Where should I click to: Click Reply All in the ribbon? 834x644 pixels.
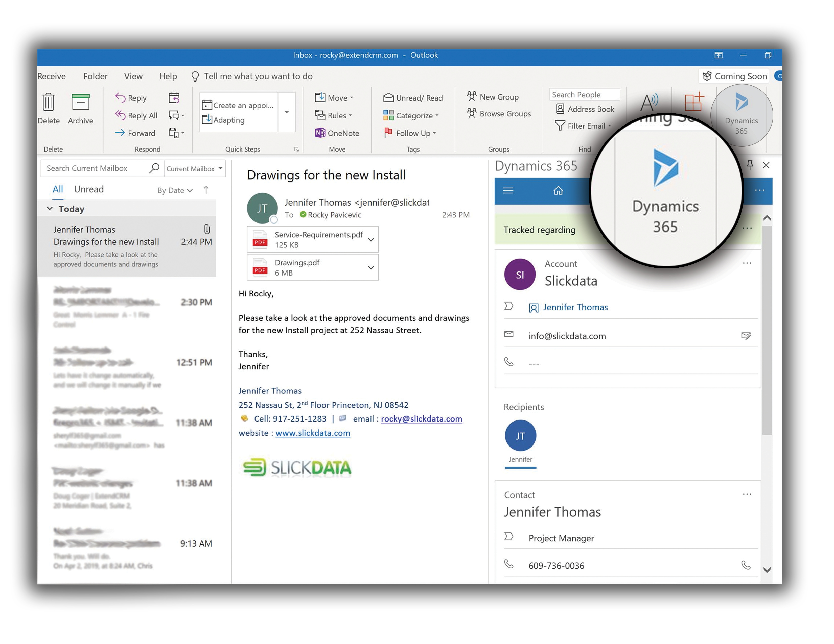point(136,116)
